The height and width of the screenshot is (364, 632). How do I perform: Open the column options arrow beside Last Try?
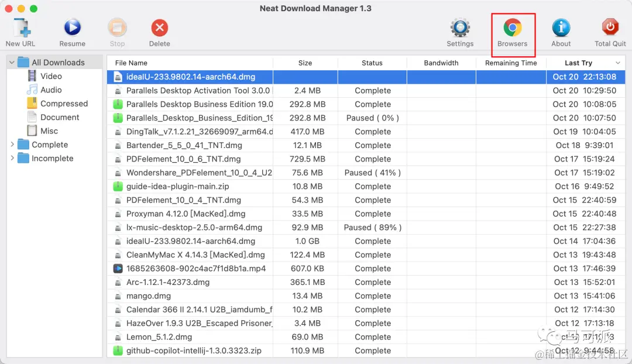617,63
